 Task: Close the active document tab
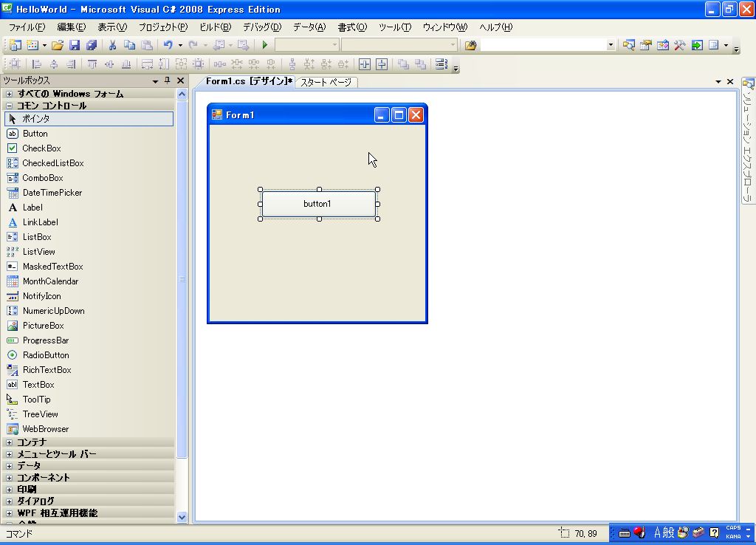tap(730, 81)
